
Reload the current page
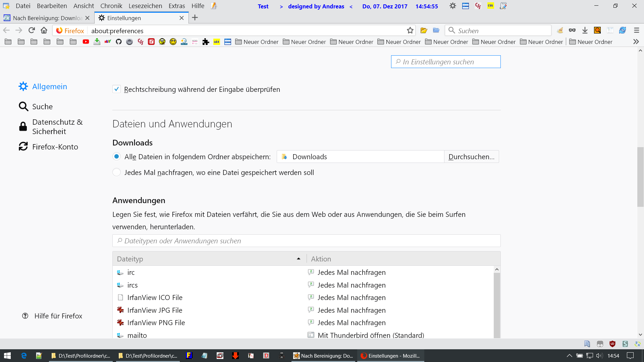point(32,31)
